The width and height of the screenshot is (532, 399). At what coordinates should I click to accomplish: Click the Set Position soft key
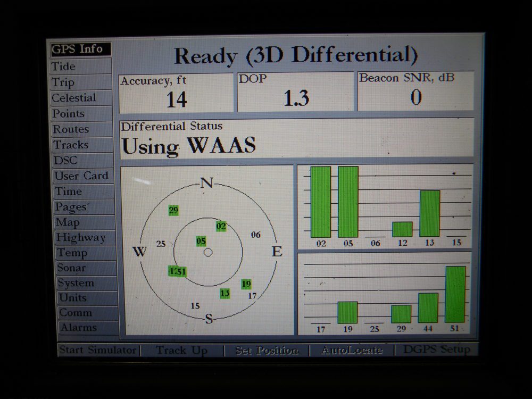267,350
